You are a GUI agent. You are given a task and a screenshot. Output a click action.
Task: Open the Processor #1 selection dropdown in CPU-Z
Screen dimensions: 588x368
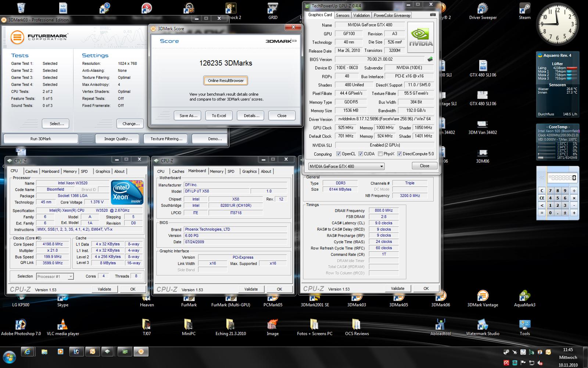71,276
